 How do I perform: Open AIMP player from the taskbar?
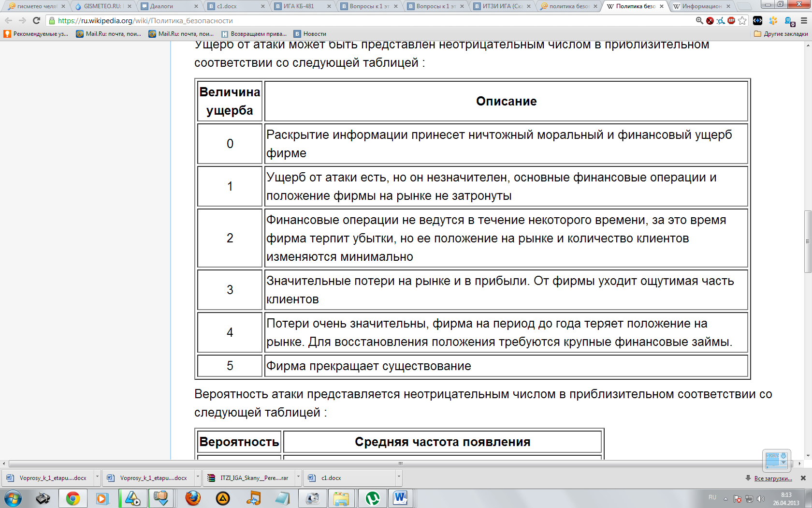pyautogui.click(x=223, y=498)
